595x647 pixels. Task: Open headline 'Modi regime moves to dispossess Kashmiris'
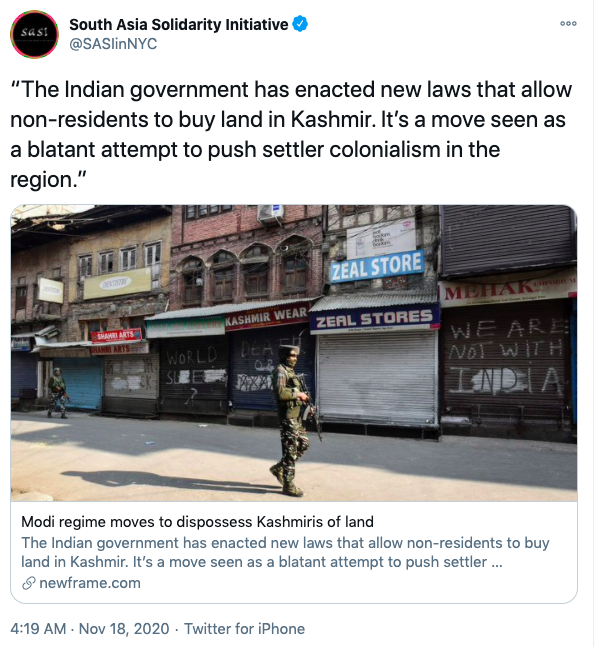[198, 522]
